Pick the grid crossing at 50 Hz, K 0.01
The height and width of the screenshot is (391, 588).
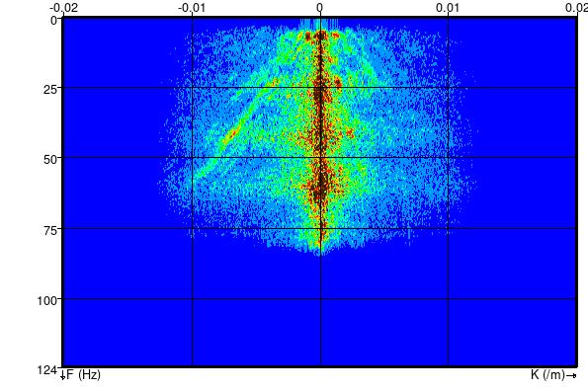tap(448, 157)
